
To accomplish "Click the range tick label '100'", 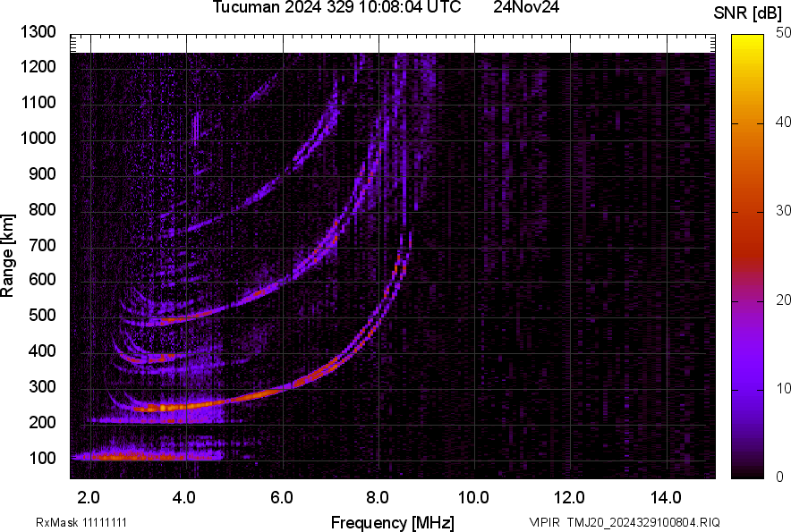I will pyautogui.click(x=42, y=458).
